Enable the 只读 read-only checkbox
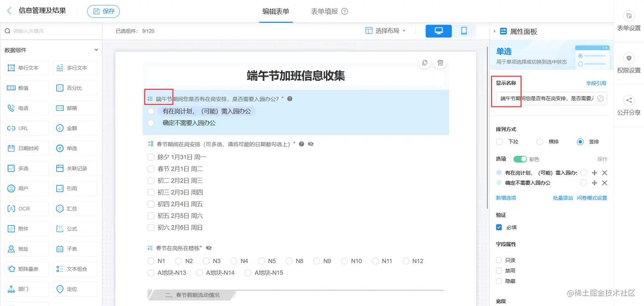Screen dimensions: 644x306 498,259
